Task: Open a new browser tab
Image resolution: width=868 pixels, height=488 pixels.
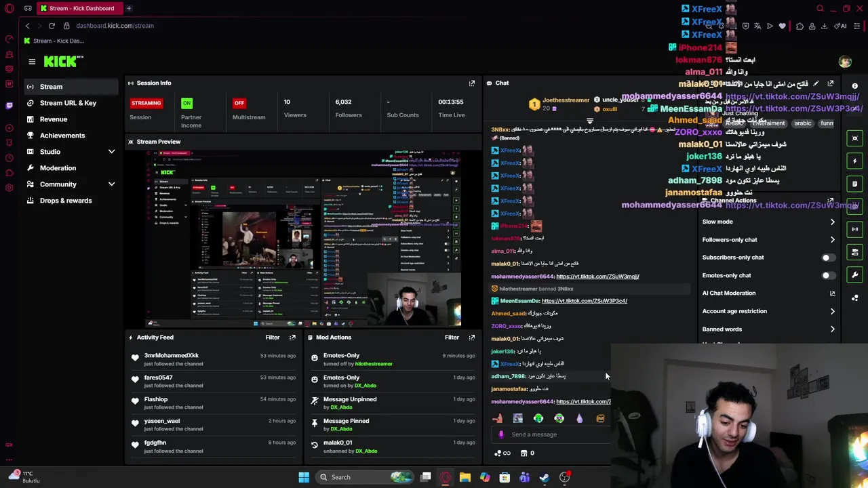Action: click(x=128, y=8)
